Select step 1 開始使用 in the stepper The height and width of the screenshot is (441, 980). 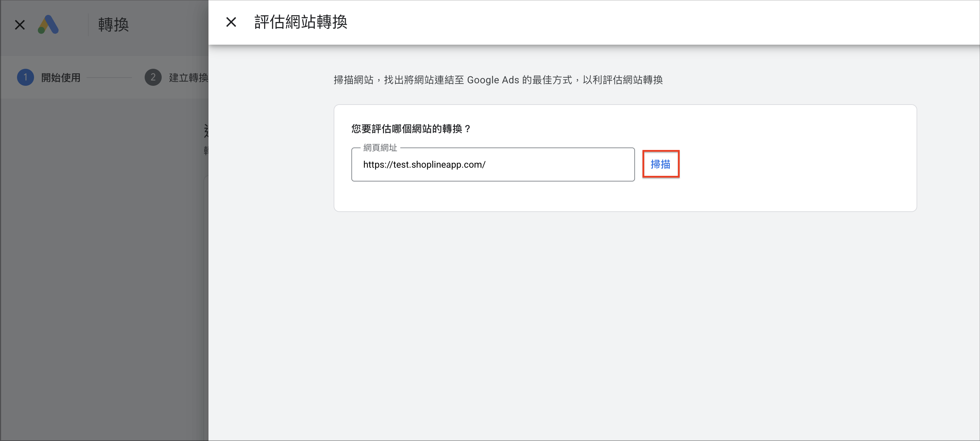click(49, 78)
